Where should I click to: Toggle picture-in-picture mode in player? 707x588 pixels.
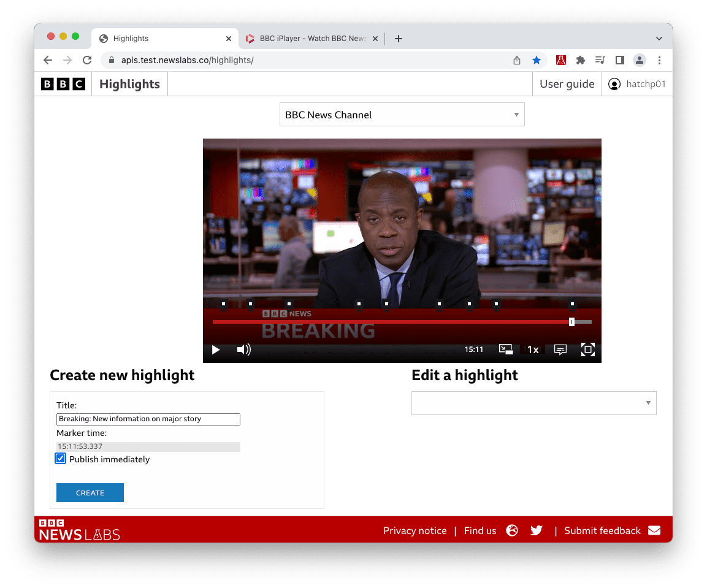pos(506,349)
